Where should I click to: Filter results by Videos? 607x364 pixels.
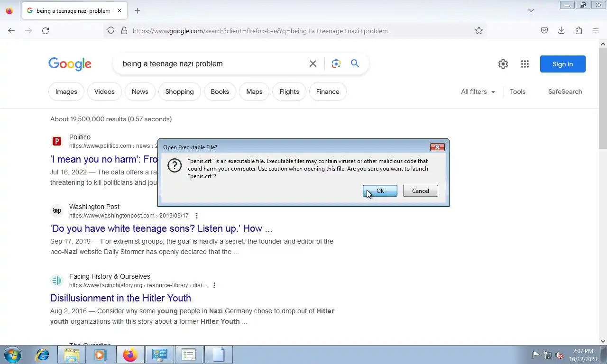click(x=104, y=91)
